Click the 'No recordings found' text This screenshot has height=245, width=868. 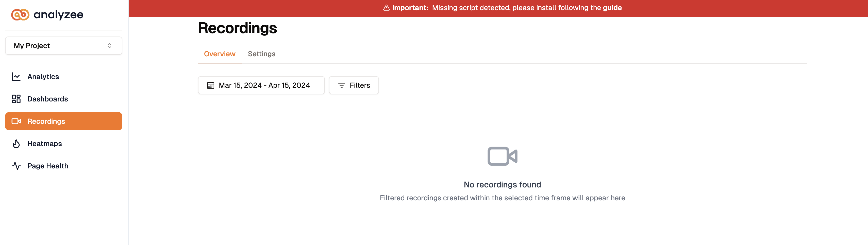pyautogui.click(x=503, y=185)
